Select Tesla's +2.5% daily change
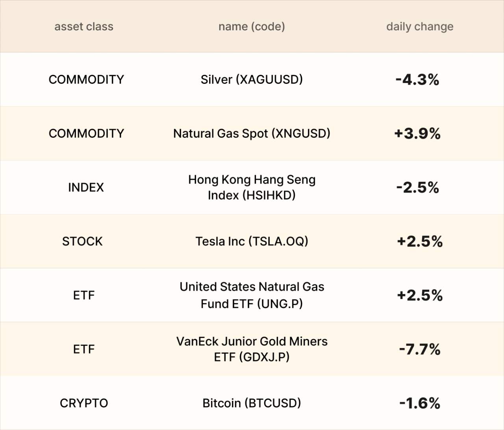Viewport: 504px width, 430px height. [420, 242]
